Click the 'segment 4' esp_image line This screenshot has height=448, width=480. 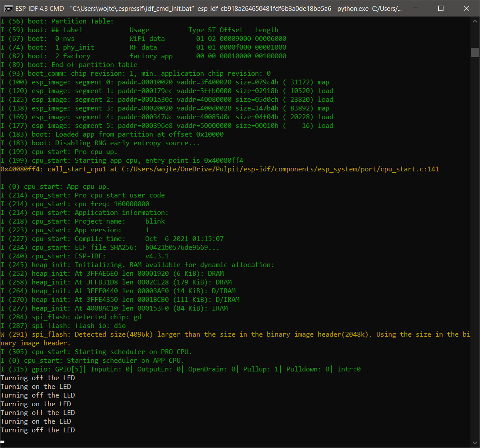pyautogui.click(x=167, y=117)
